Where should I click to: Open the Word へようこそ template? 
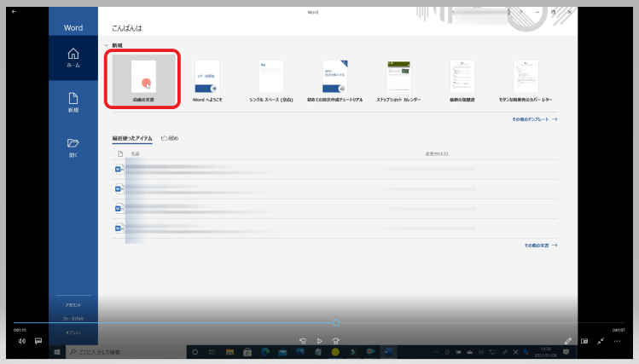click(207, 81)
